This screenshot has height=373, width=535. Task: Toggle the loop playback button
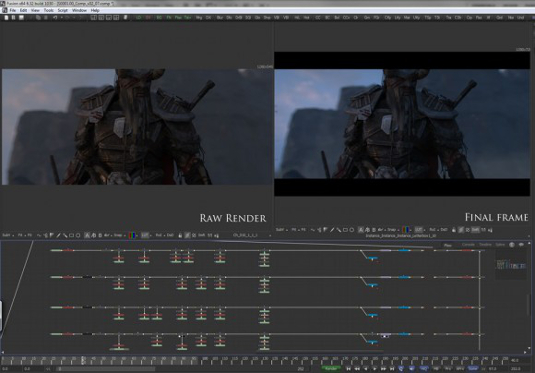[x=402, y=369]
